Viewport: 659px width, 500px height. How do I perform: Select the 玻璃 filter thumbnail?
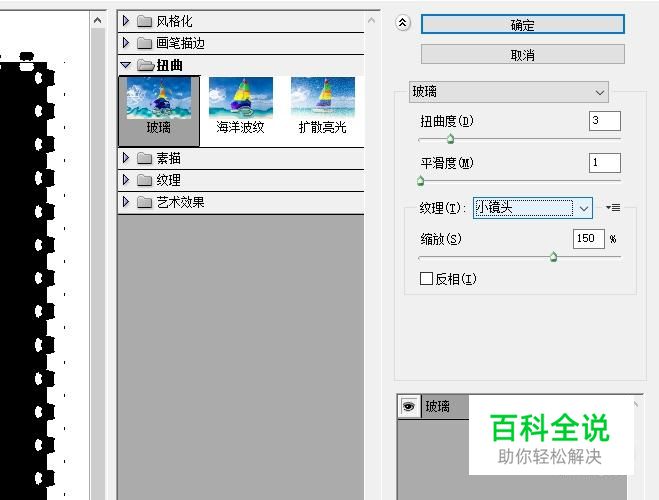[159, 111]
